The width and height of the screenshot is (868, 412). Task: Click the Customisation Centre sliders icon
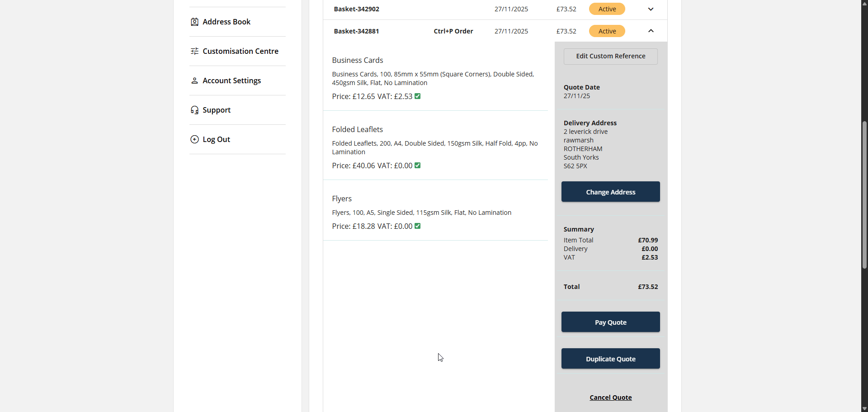coord(194,51)
